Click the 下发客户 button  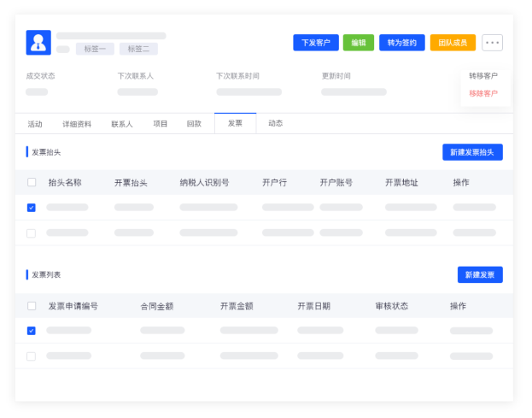(x=315, y=43)
